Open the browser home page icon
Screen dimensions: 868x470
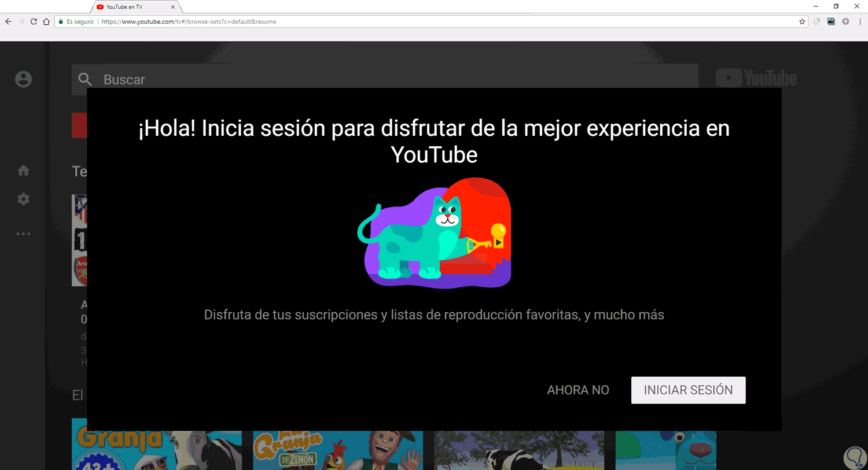click(x=46, y=21)
